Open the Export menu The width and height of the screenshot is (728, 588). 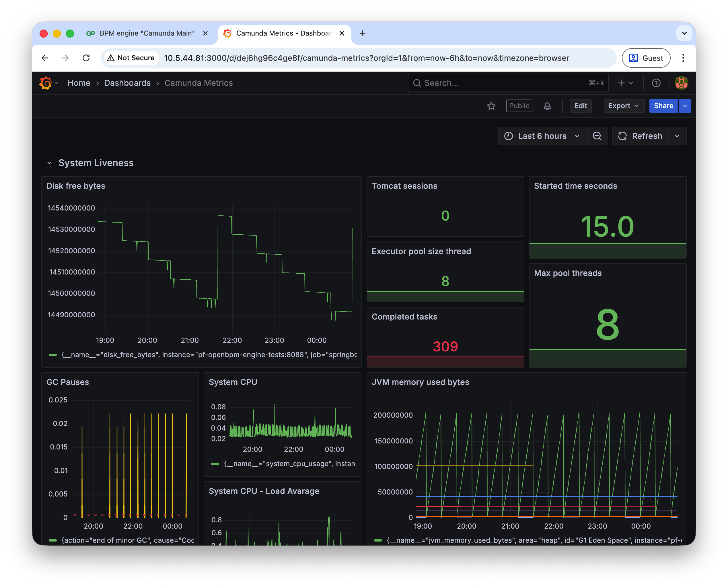623,106
